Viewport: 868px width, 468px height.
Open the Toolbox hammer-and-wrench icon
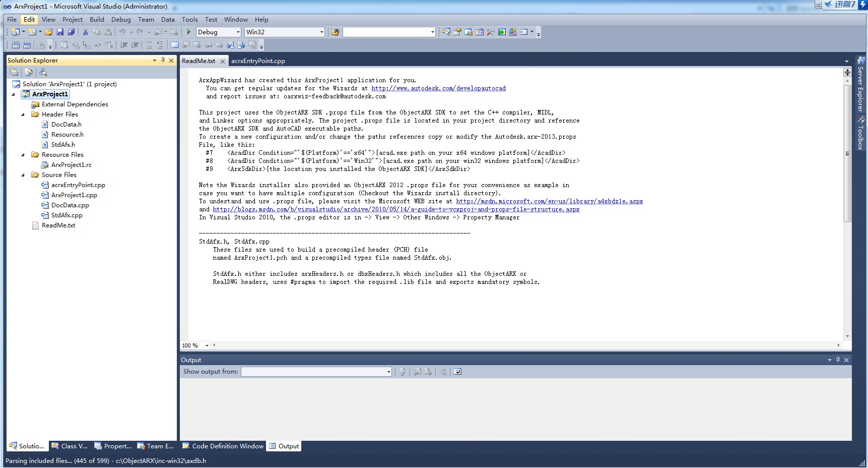[x=491, y=32]
